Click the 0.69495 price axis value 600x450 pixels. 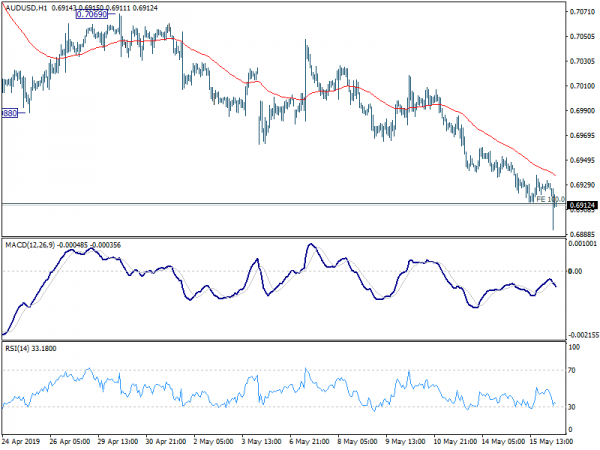pos(582,160)
